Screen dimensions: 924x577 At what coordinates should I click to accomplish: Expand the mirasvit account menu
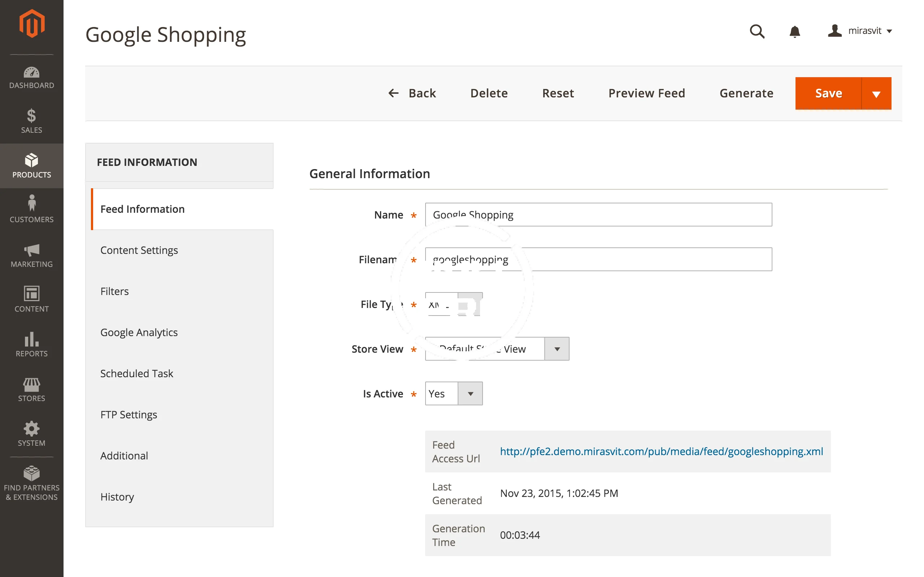pyautogui.click(x=860, y=31)
